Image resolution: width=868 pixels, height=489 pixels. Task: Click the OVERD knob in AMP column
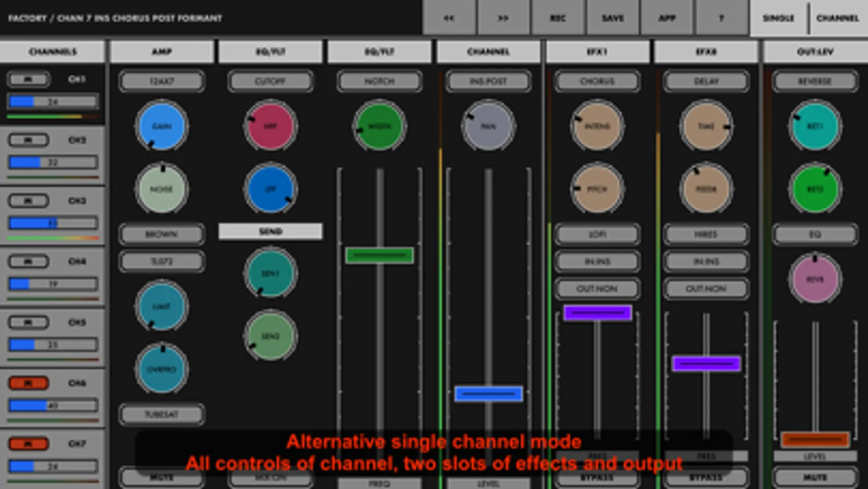coord(161,369)
